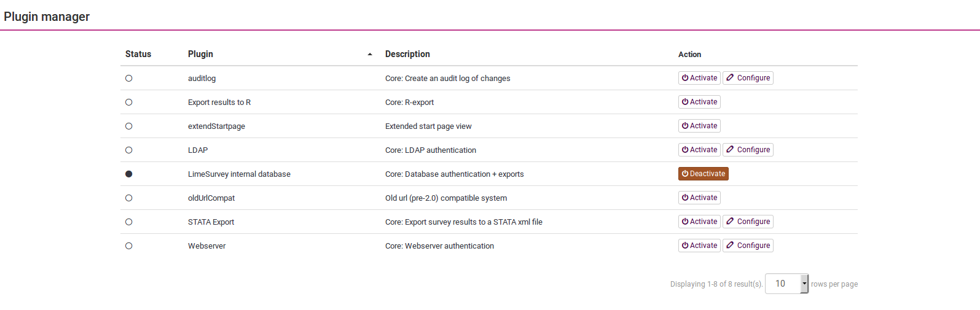Configure the Webserver plugin

click(x=748, y=246)
